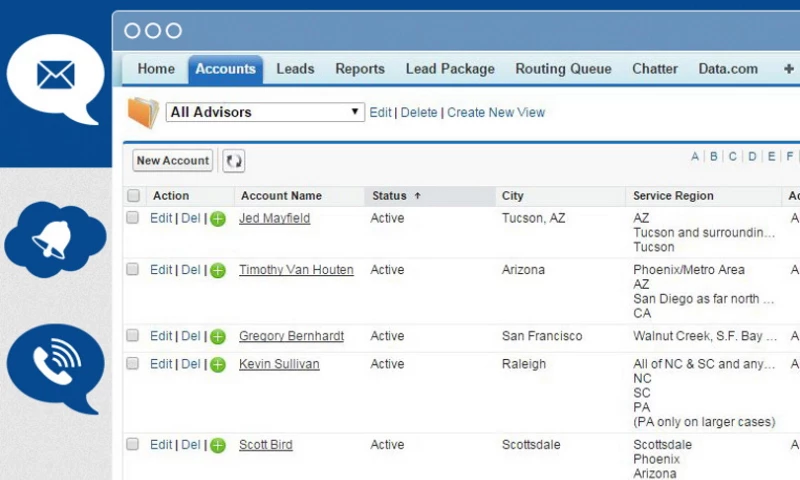The width and height of the screenshot is (800, 480).
Task: Click green plus icon in Kevin Sullivan row
Action: click(x=218, y=365)
